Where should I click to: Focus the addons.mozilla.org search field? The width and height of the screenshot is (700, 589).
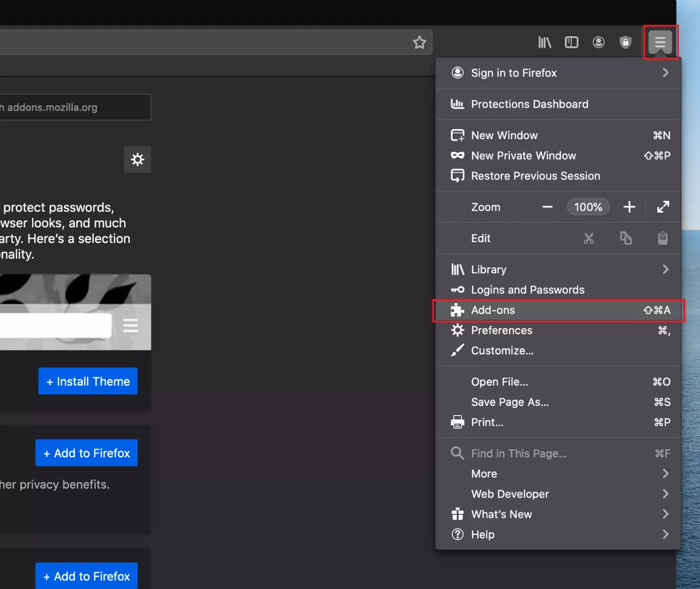click(75, 107)
